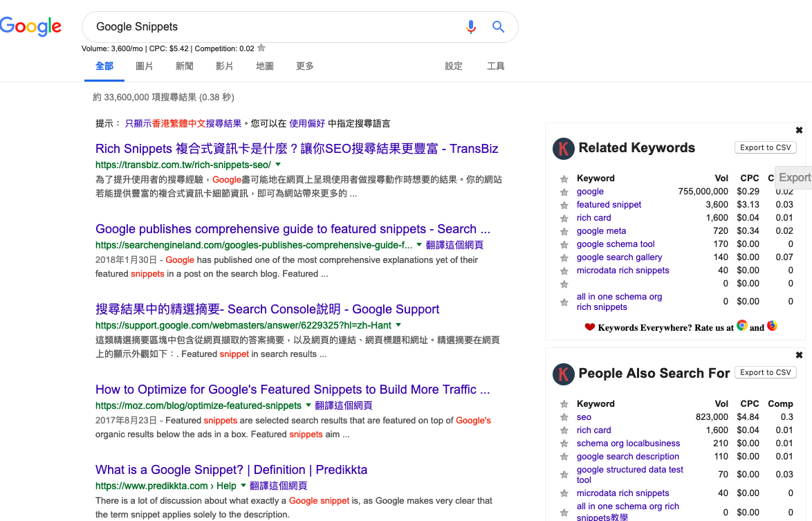Expand the predikkta.com result dropdown arrow
The image size is (812, 521).
243,486
